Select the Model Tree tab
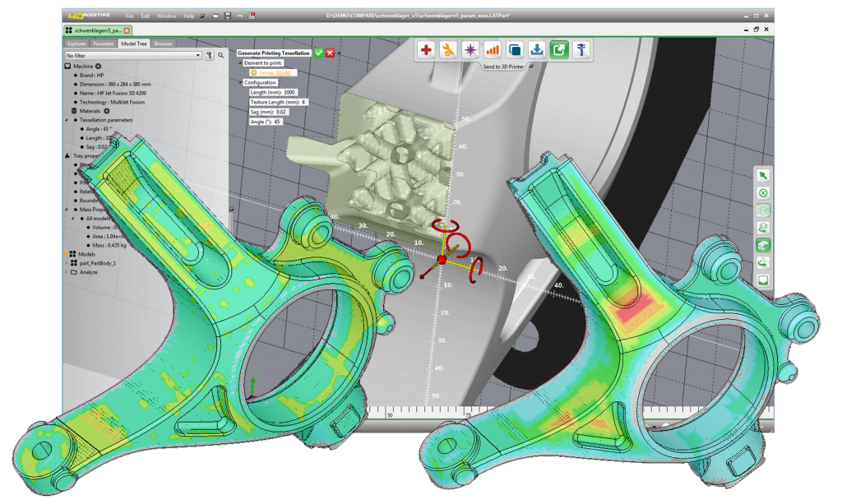The height and width of the screenshot is (504, 842). tap(134, 44)
